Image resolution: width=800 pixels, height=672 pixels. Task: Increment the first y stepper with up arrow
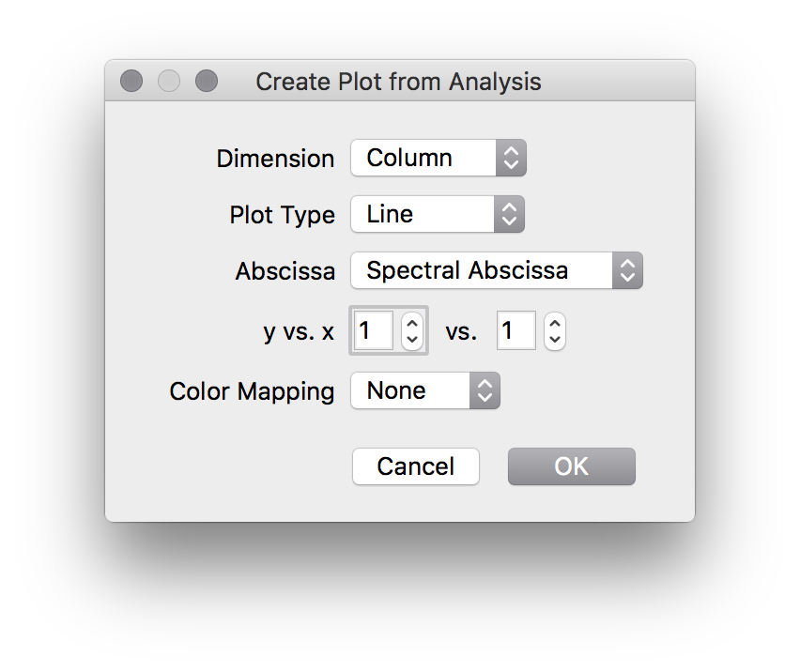pos(411,322)
